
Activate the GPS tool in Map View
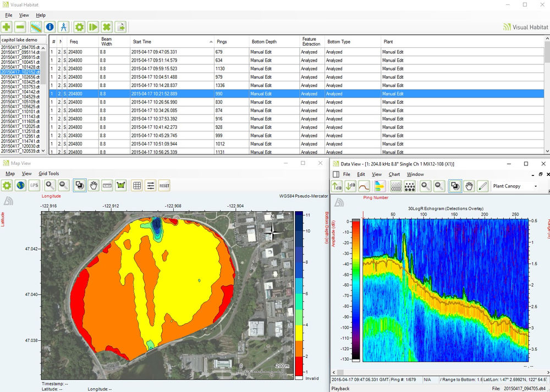(34, 186)
